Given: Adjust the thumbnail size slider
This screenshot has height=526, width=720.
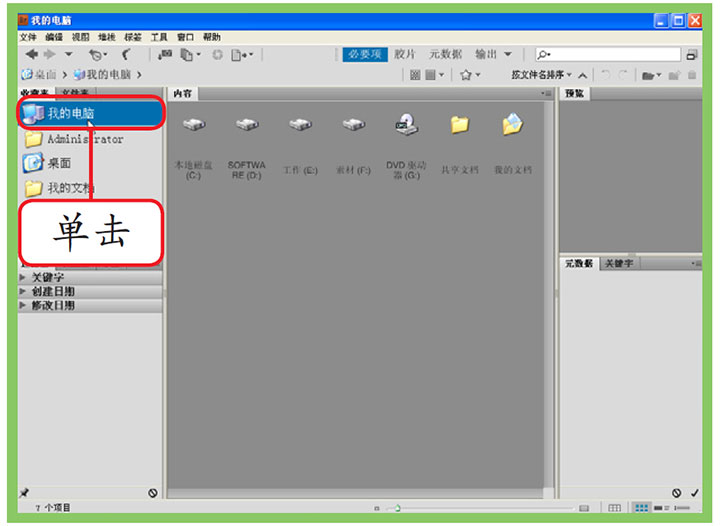Looking at the screenshot, I should coord(396,508).
